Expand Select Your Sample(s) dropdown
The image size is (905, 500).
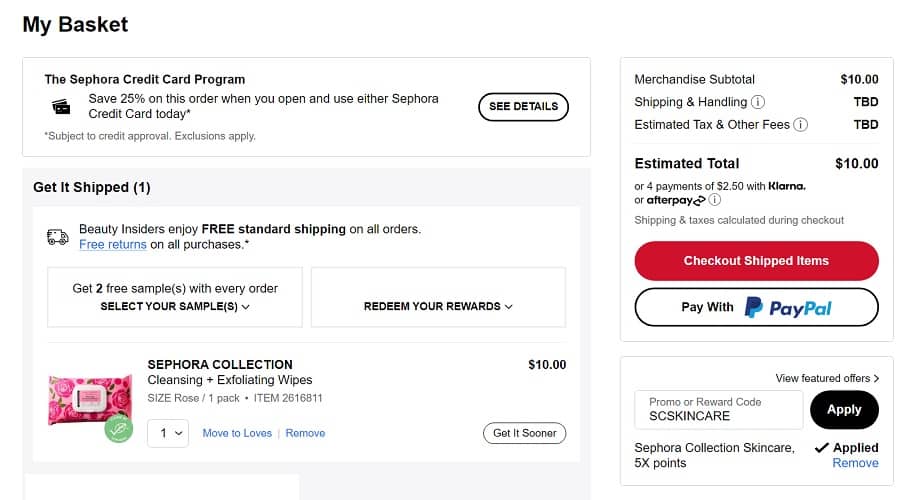click(x=175, y=306)
